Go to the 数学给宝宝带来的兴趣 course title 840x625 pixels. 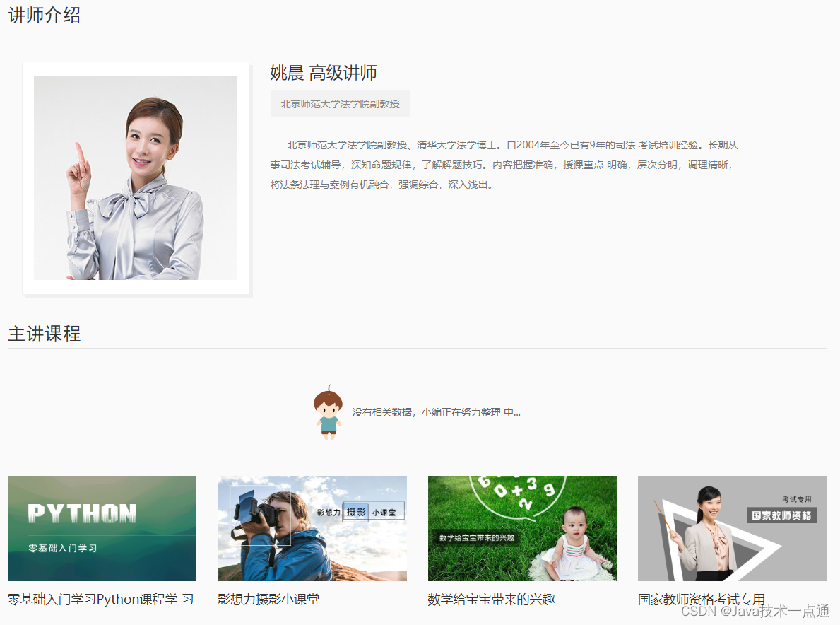point(491,600)
